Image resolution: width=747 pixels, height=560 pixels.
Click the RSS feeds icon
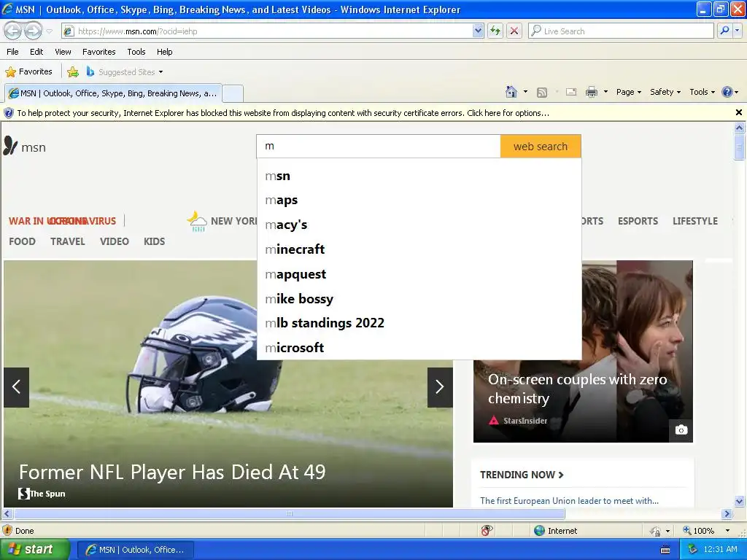(542, 93)
